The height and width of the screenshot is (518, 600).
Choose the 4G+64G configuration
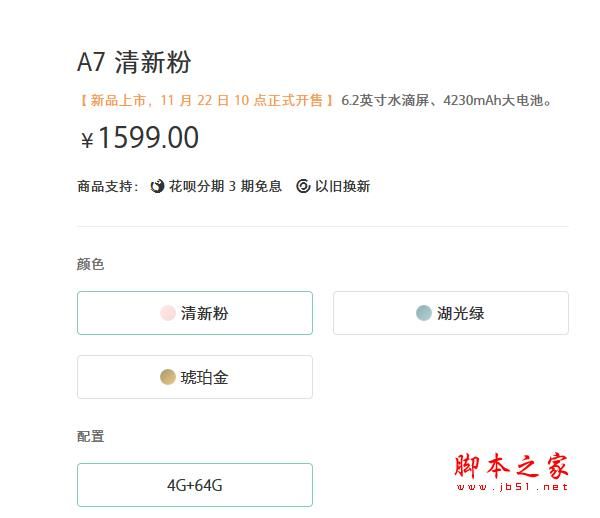coord(195,485)
